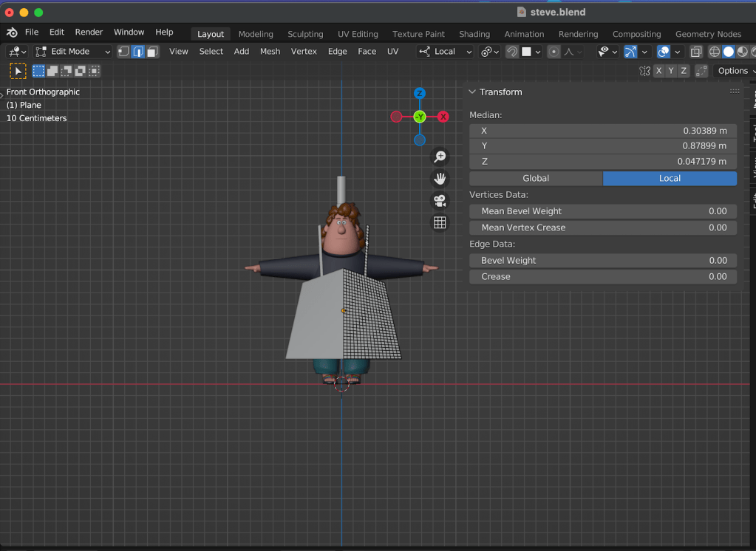The height and width of the screenshot is (551, 756).
Task: Switch to wireframe viewport shading
Action: coord(714,52)
